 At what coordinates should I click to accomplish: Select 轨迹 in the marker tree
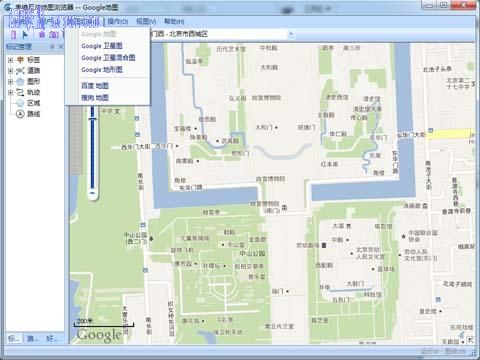pos(33,92)
